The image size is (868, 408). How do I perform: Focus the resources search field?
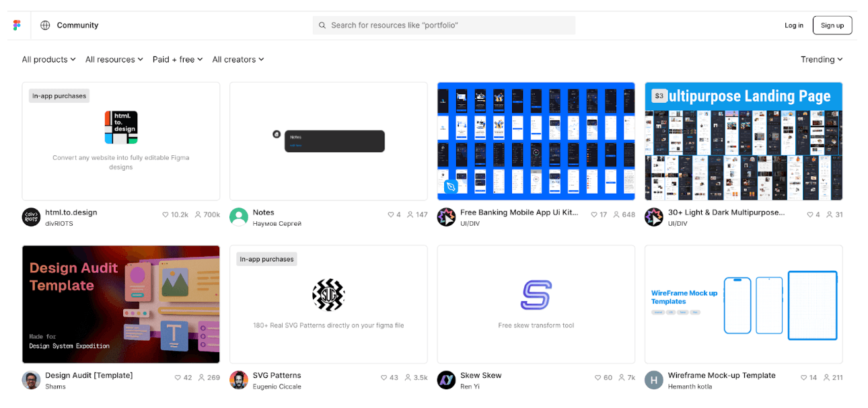click(x=444, y=26)
